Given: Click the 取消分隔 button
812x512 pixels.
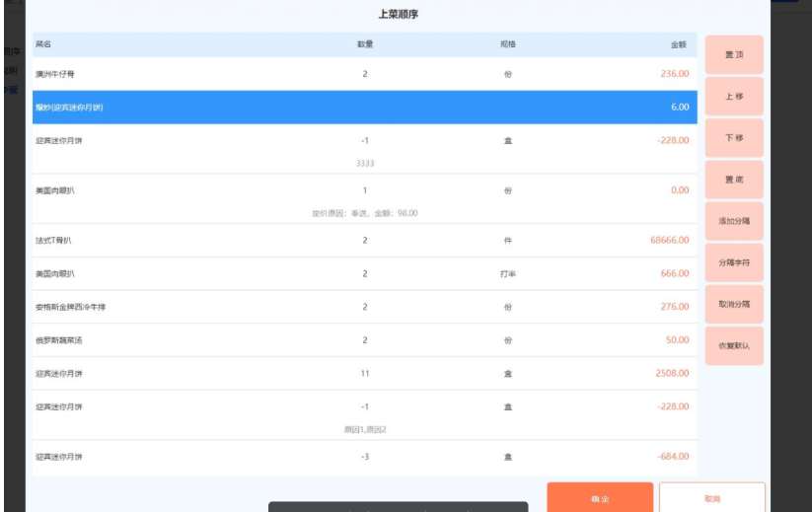Looking at the screenshot, I should point(733,304).
